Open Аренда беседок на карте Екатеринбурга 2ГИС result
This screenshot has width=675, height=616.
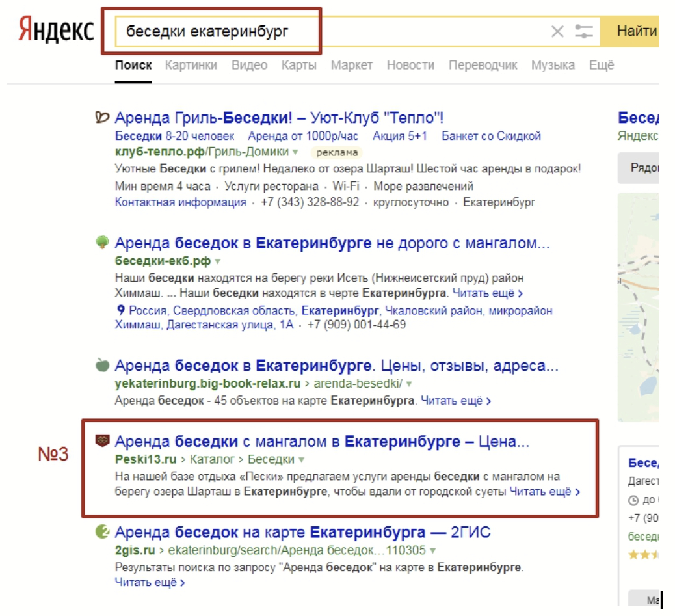(x=302, y=533)
